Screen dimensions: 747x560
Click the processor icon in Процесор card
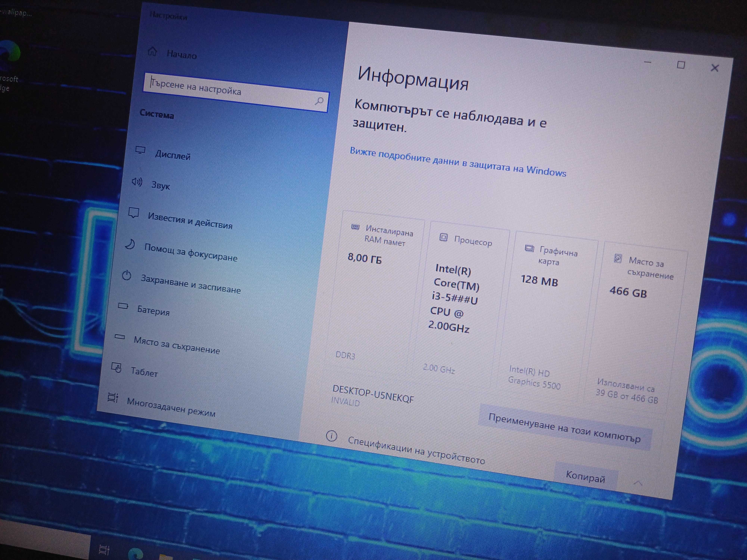[443, 237]
